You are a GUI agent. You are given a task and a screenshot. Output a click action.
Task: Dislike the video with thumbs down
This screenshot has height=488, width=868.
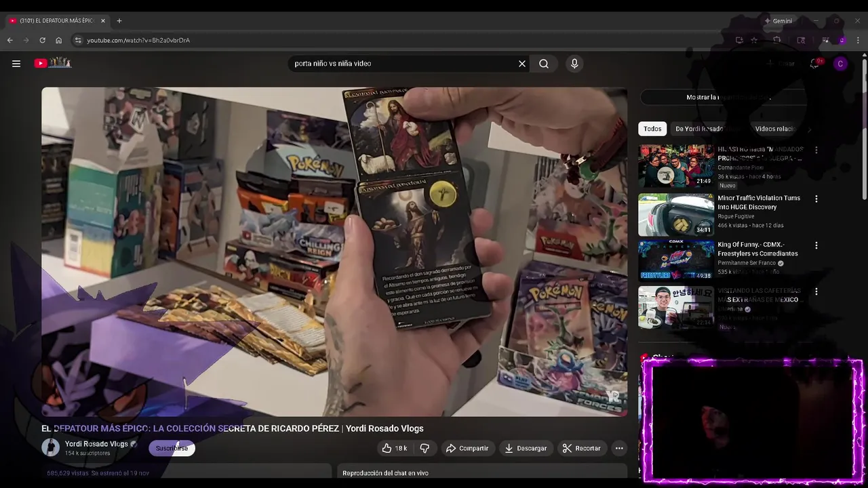(x=425, y=448)
